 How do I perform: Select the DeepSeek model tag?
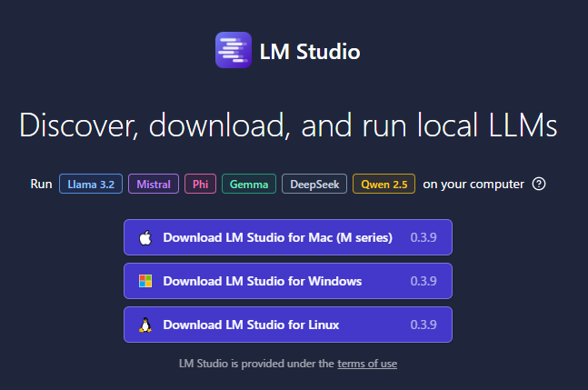pyautogui.click(x=314, y=184)
